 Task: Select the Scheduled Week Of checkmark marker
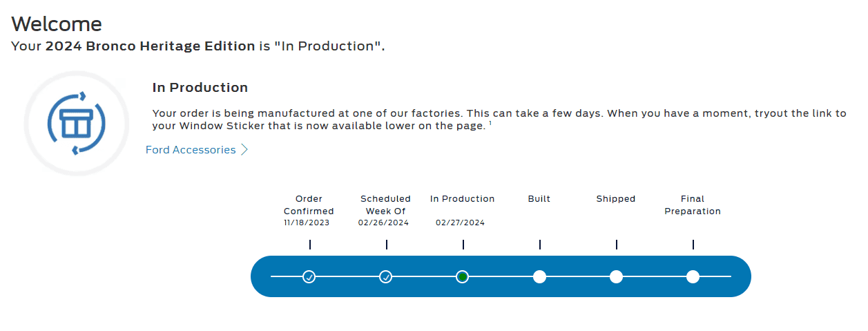386,277
